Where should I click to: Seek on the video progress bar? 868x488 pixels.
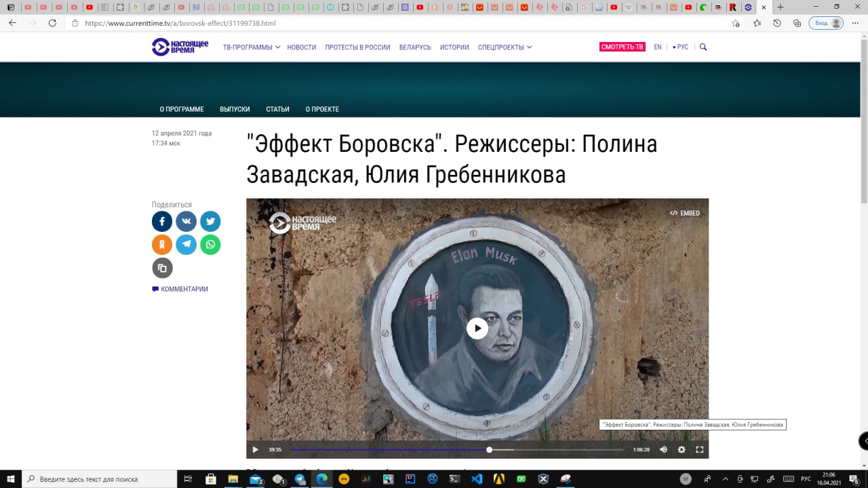457,449
